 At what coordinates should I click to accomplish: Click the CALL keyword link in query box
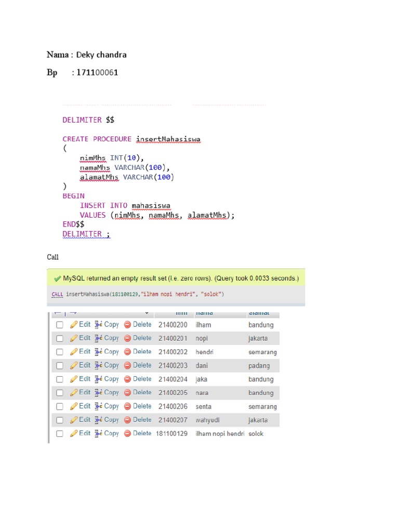point(57,294)
